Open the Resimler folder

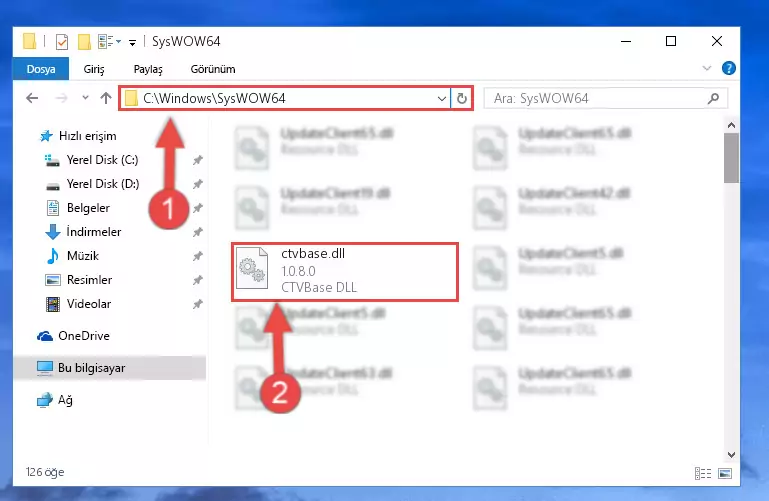[89, 280]
